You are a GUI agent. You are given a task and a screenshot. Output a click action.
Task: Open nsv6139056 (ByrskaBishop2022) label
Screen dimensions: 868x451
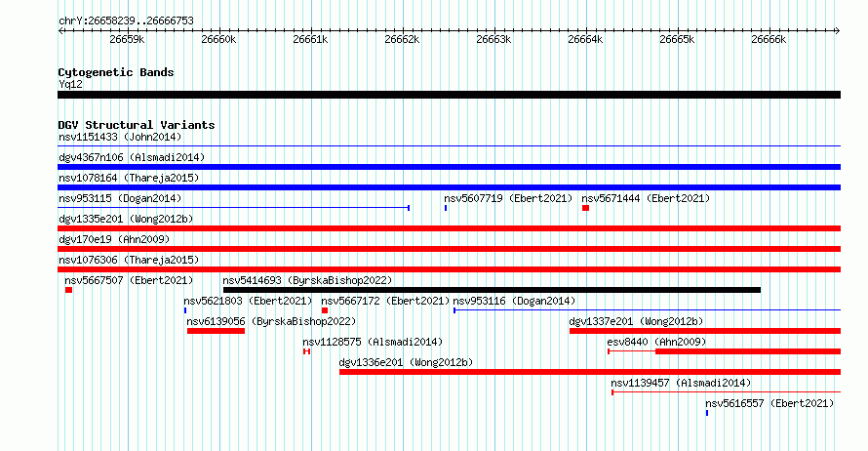pos(271,321)
